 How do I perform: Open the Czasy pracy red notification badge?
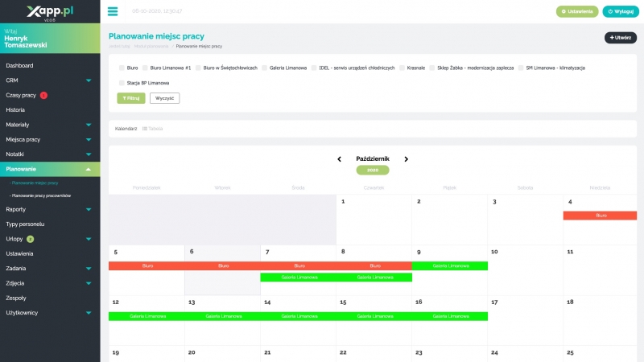[x=43, y=95]
